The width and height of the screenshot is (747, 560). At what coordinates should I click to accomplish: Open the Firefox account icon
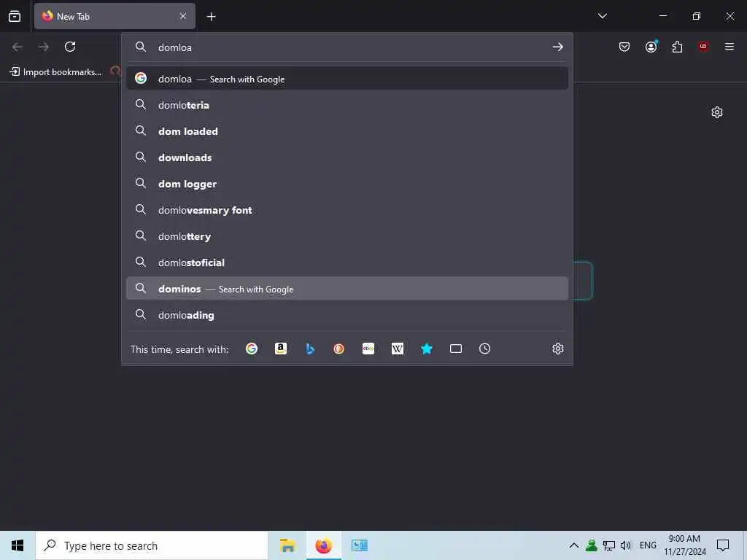(x=651, y=47)
